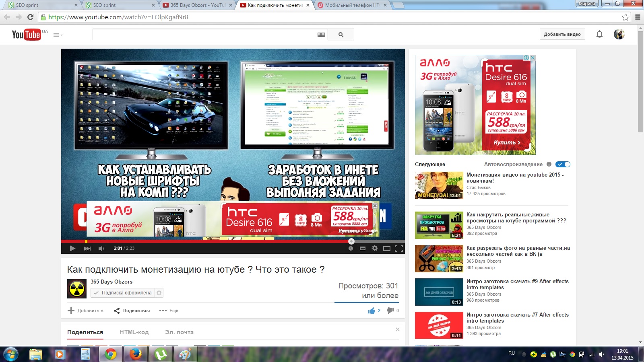Switch to the HTML-код tab
The height and width of the screenshot is (362, 644).
pyautogui.click(x=134, y=332)
